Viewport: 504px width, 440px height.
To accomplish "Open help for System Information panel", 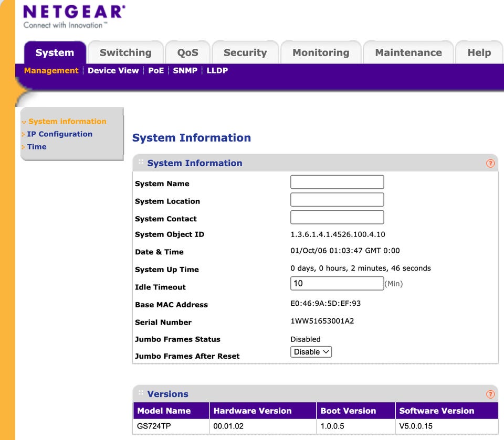I will click(x=490, y=163).
